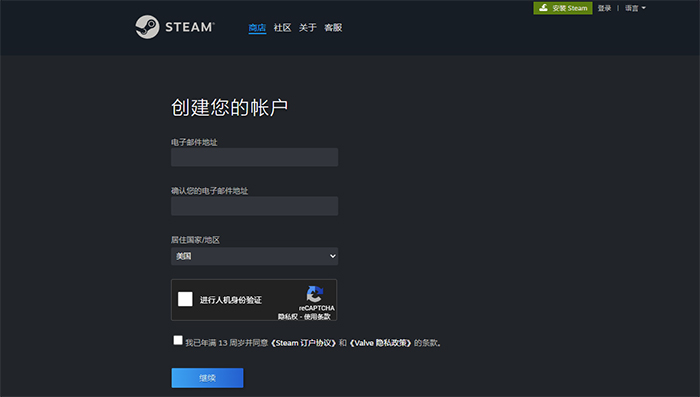The image size is (700, 397).
Task: Open the 商店 store menu
Action: click(x=257, y=28)
